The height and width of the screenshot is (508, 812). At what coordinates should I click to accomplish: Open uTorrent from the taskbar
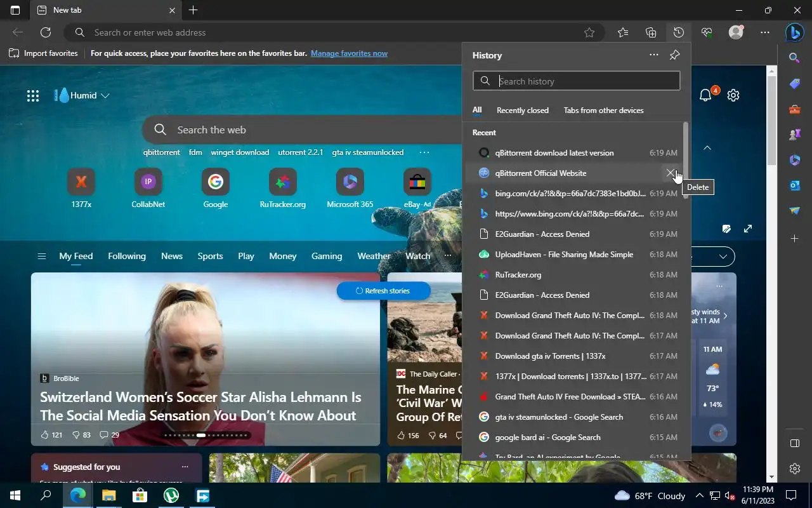(171, 495)
